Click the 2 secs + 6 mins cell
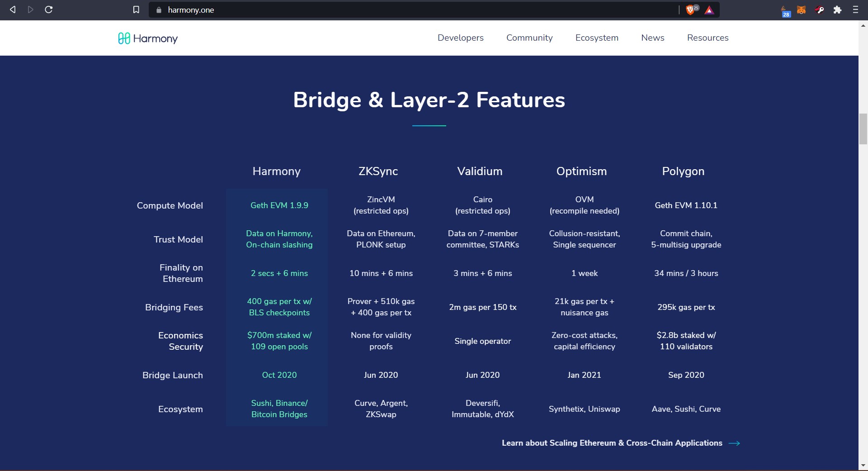Screen dimensions: 868x471 pos(279,273)
